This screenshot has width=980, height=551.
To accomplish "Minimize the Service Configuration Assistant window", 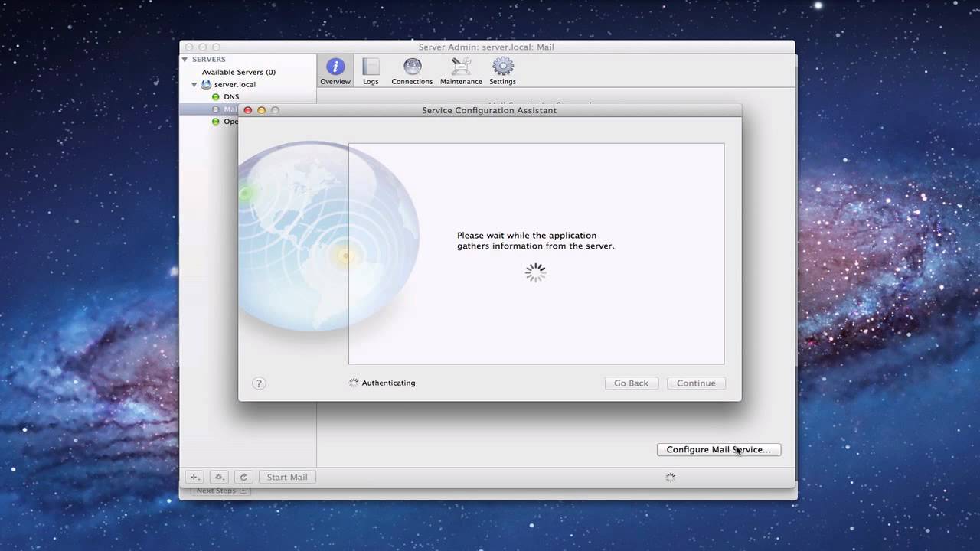I will click(261, 110).
